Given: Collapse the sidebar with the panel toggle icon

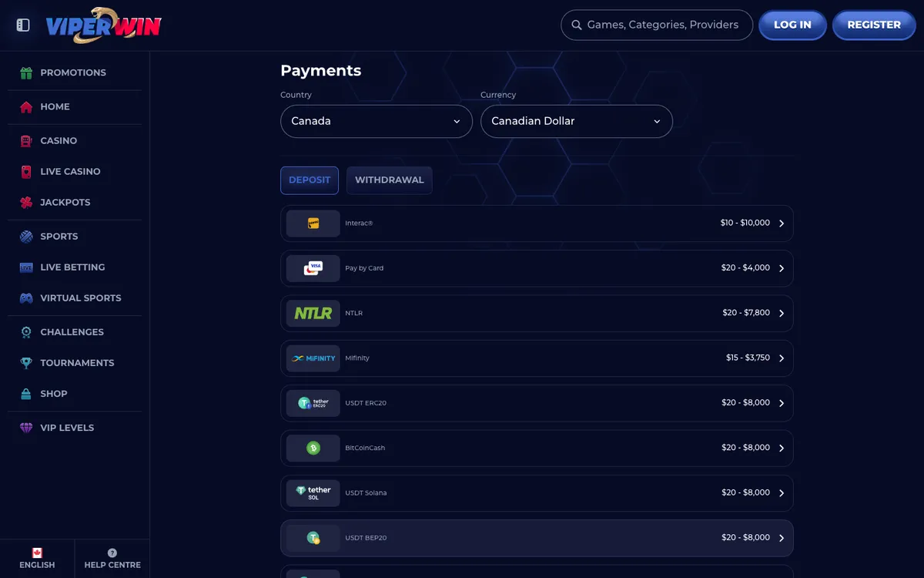Looking at the screenshot, I should click(x=23, y=25).
